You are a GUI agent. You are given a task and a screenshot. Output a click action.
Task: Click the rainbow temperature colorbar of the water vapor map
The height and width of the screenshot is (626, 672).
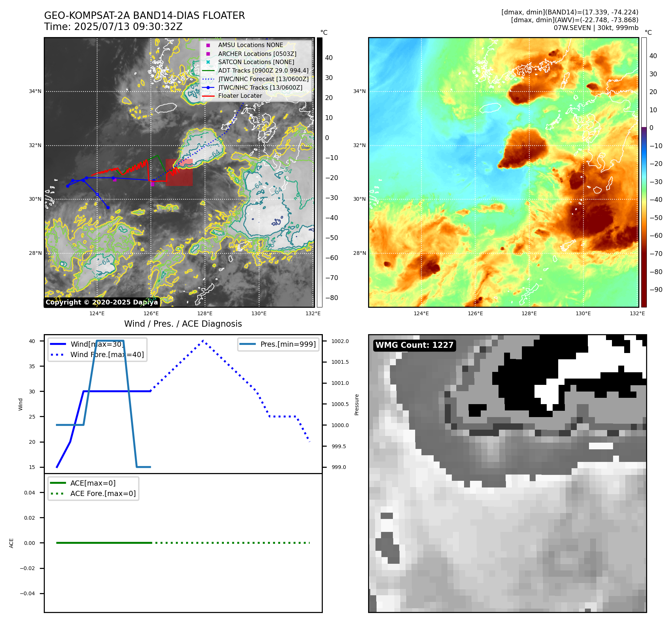[x=644, y=172]
